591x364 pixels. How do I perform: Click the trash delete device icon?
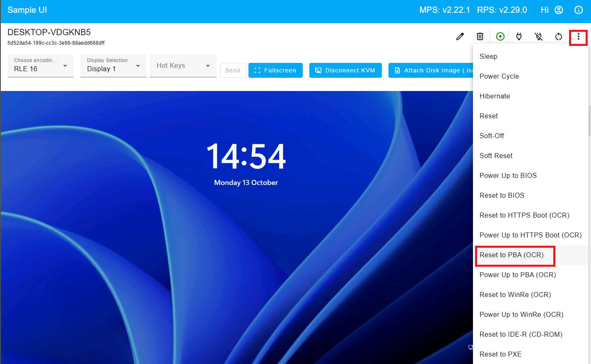tap(480, 36)
